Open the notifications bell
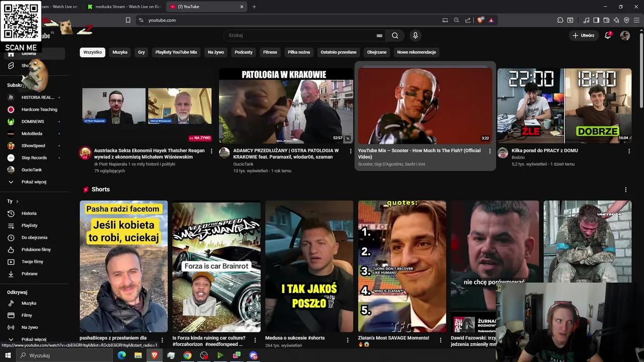 click(x=608, y=35)
